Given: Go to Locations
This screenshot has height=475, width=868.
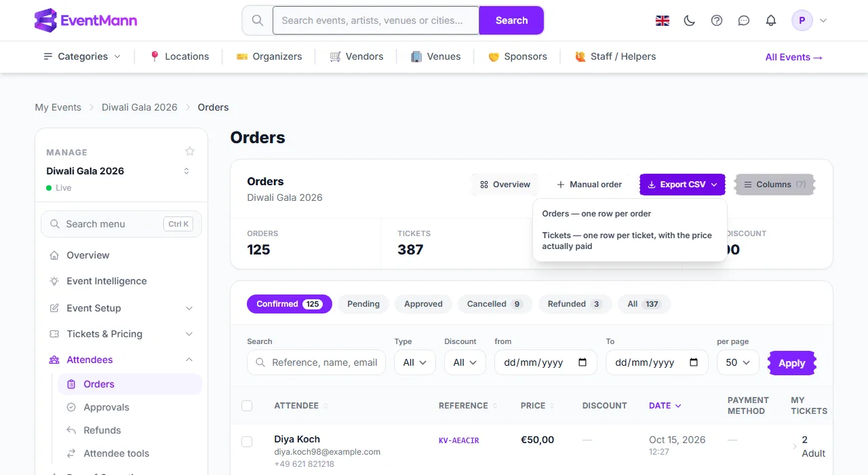Looking at the screenshot, I should pos(179,56).
